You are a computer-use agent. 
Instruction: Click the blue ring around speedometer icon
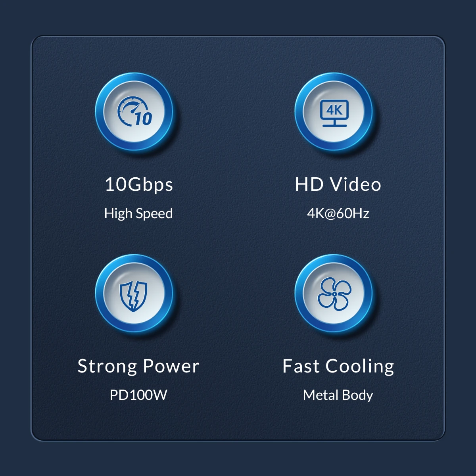click(134, 113)
